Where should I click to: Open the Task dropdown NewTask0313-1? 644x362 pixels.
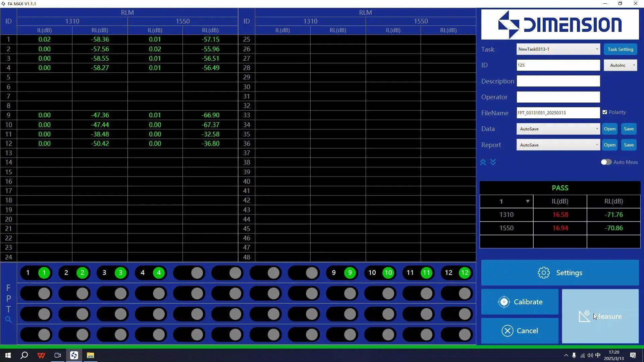point(558,49)
